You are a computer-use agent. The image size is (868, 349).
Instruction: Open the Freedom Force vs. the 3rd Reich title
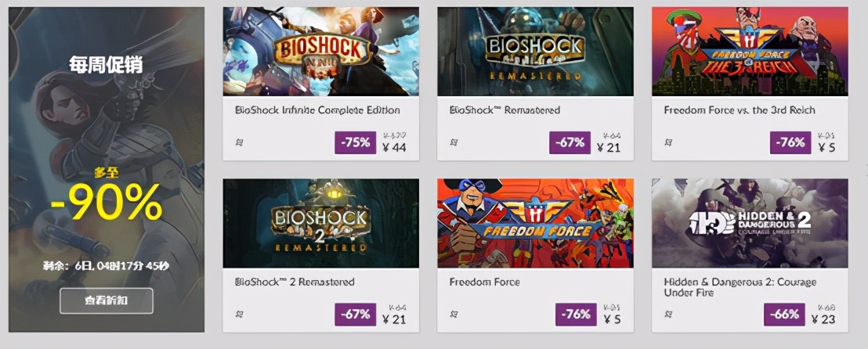point(739,110)
